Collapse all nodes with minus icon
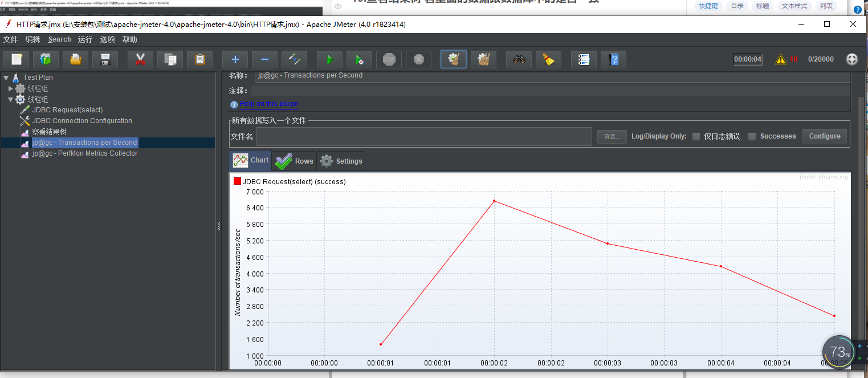The width and height of the screenshot is (868, 378). tap(264, 59)
